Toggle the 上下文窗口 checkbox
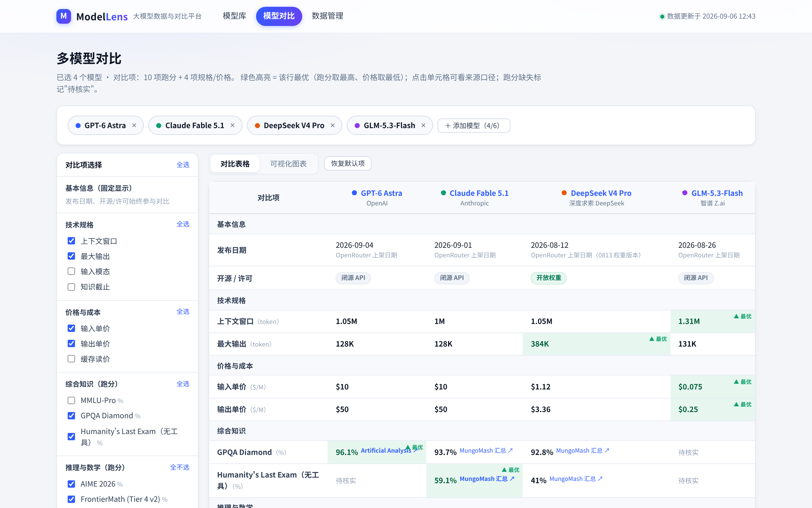This screenshot has height=508, width=812. coord(71,241)
